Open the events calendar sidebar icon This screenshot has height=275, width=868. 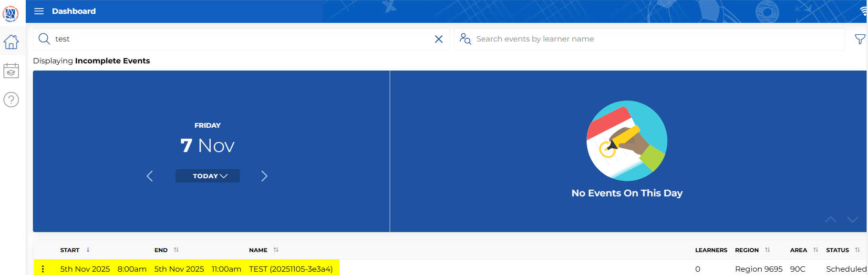coord(11,71)
